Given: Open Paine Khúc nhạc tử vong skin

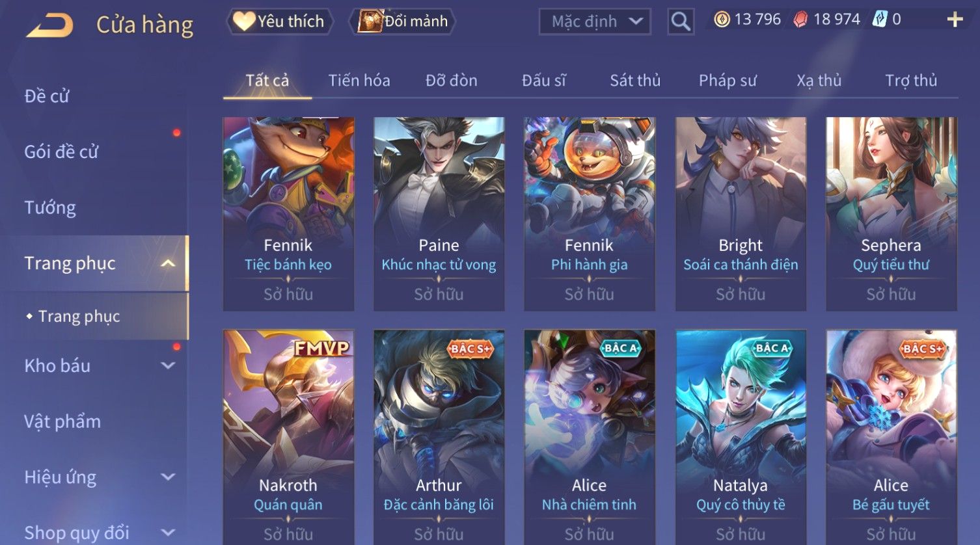Looking at the screenshot, I should 439,214.
